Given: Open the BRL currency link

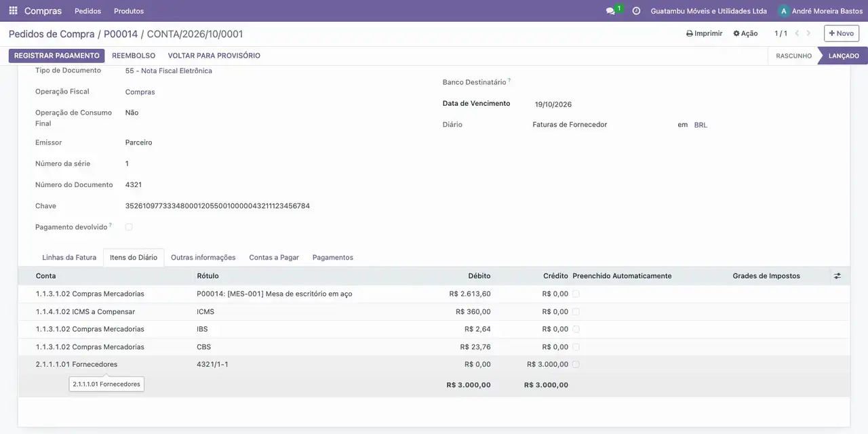Looking at the screenshot, I should (x=701, y=125).
